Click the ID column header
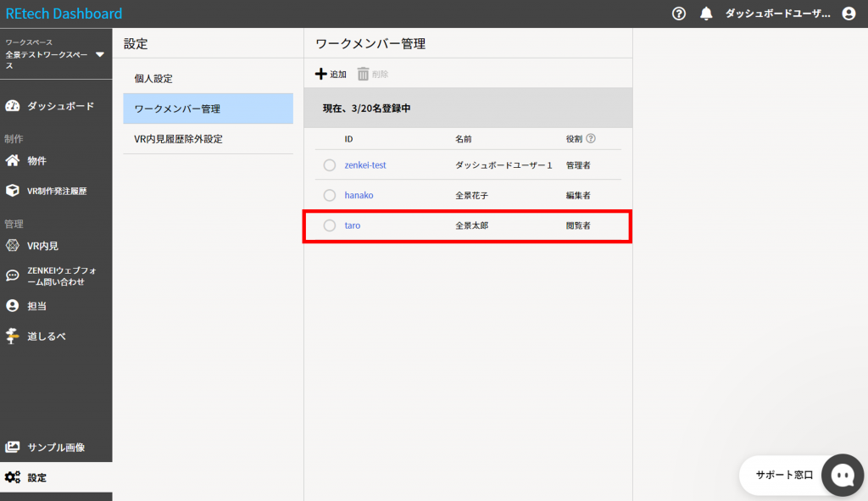The width and height of the screenshot is (868, 501). coord(348,139)
